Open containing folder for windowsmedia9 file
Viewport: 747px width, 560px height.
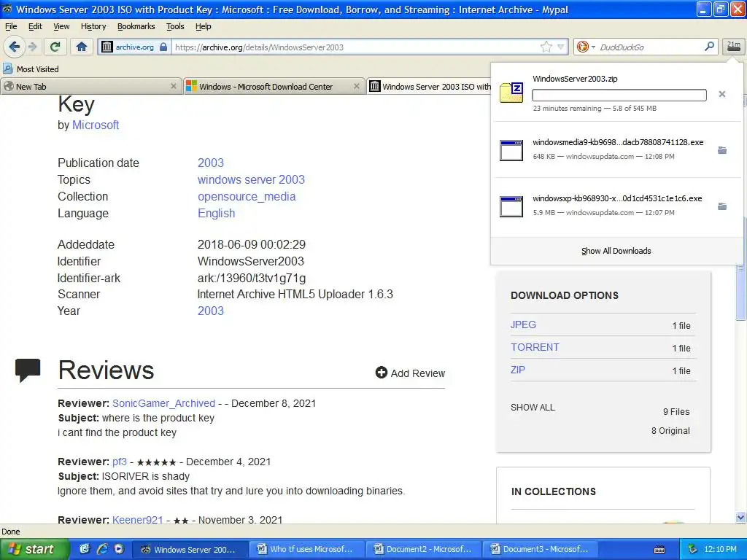722,150
